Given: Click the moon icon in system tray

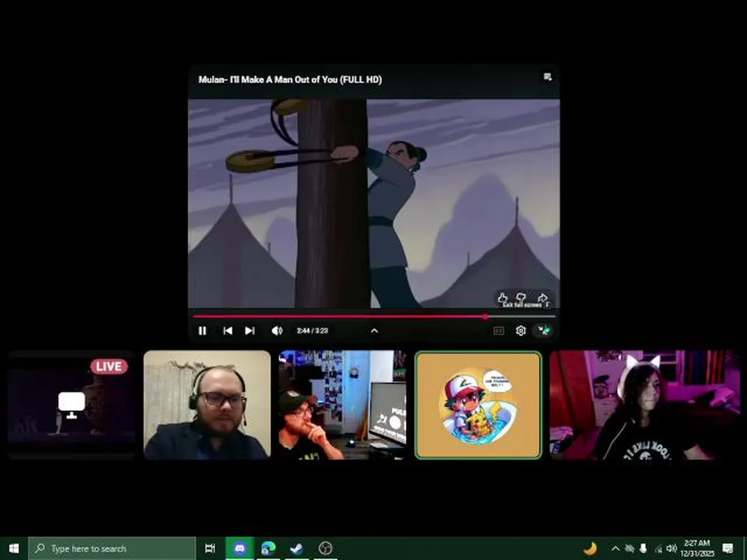Looking at the screenshot, I should [x=591, y=548].
